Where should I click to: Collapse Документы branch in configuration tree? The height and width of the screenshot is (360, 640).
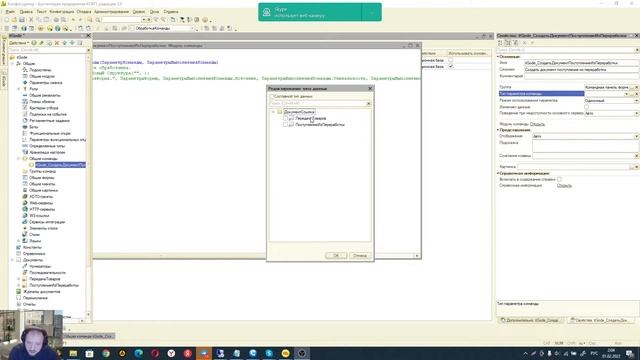pos(12,260)
